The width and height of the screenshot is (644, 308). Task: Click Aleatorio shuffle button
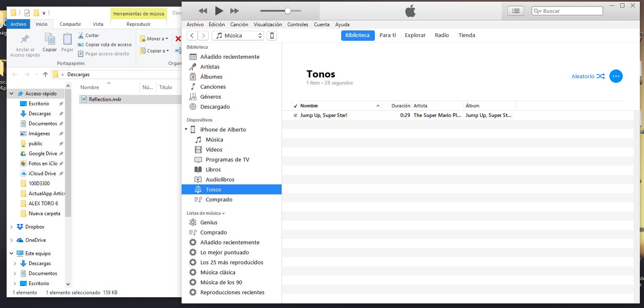click(x=588, y=76)
